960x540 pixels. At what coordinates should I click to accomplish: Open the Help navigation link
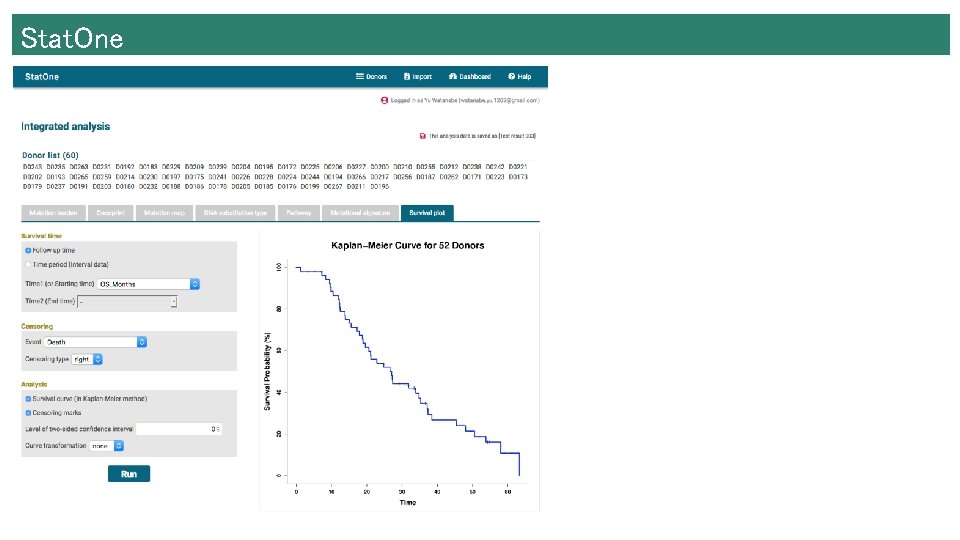[519, 77]
